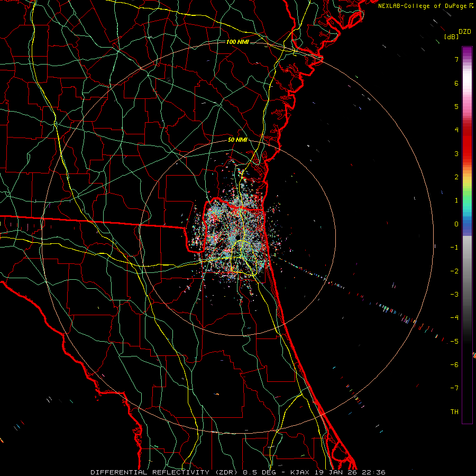This screenshot has height=476, width=476.
Task: Click the 3 tick on the color scale
Action: 456,153
